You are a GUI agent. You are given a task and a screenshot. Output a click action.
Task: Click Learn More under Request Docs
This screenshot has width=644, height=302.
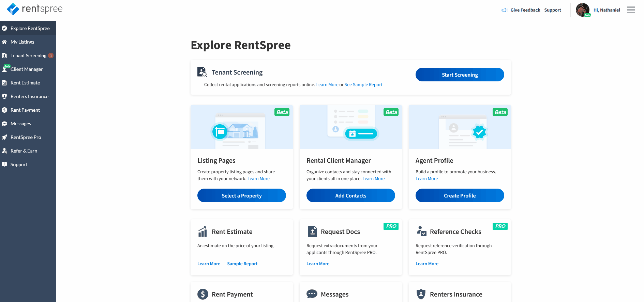tap(318, 264)
